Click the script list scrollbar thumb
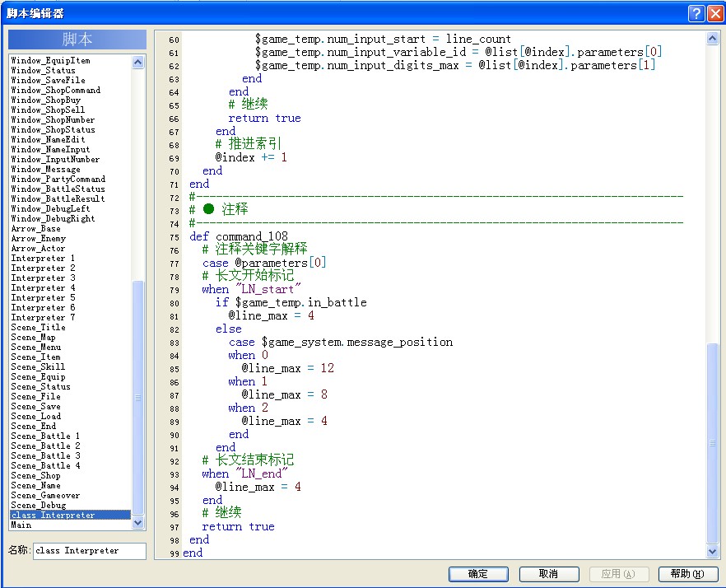Viewport: 726px width, 588px height. (138, 398)
